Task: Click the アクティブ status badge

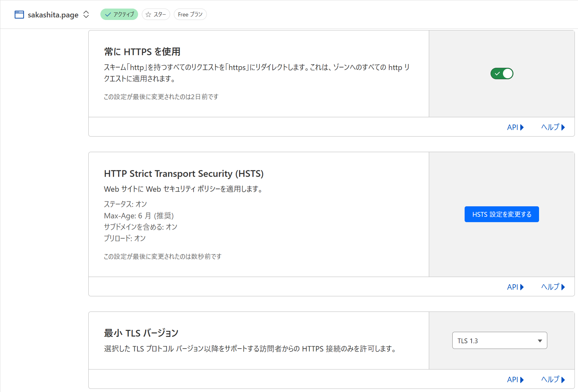Action: coord(119,14)
